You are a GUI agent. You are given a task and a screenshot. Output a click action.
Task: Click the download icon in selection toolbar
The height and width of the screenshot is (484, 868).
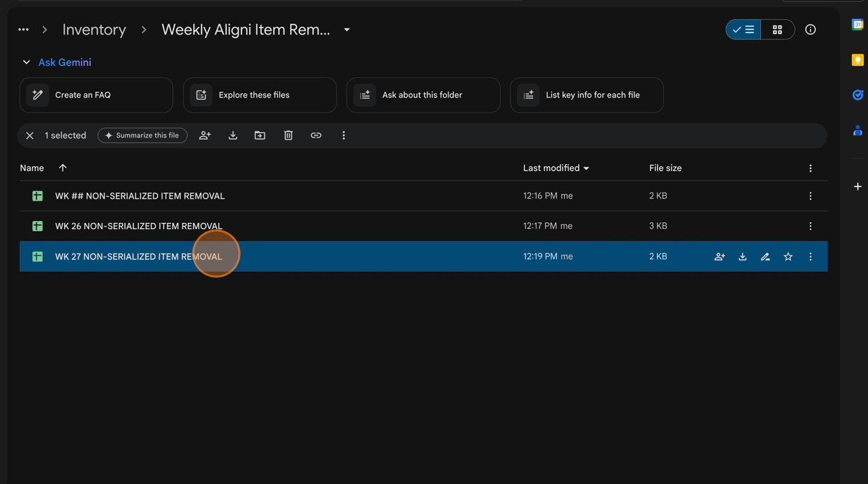[233, 136]
